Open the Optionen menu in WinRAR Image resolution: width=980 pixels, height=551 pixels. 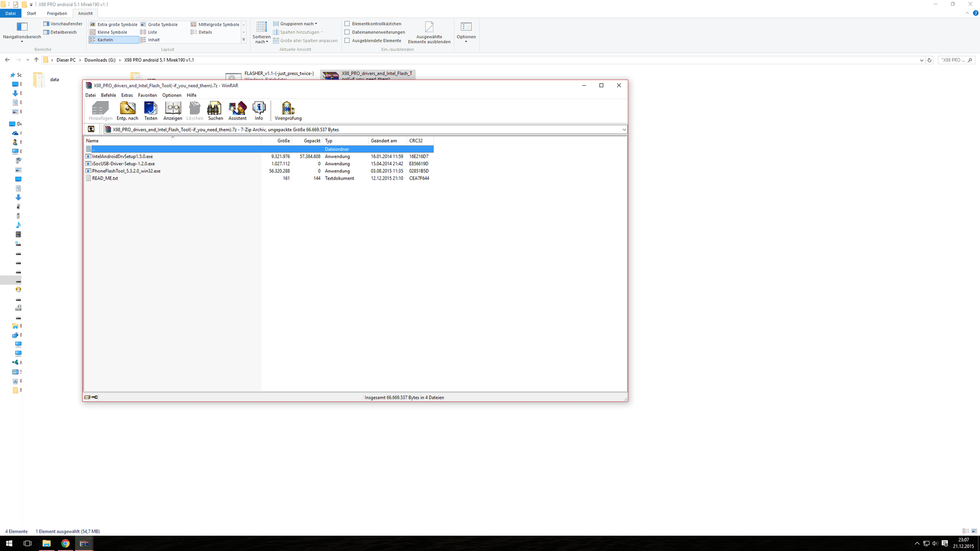(172, 95)
